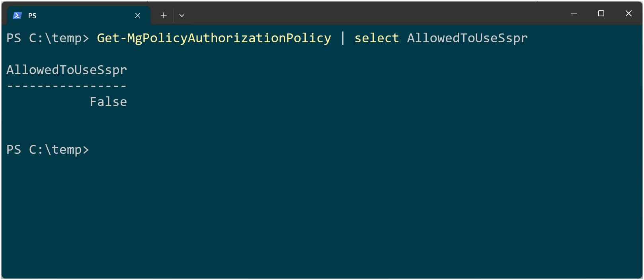
Task: Click the False output value
Action: point(108,102)
